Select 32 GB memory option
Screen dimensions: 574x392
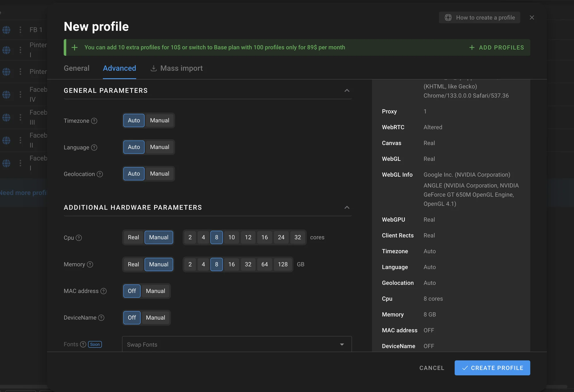point(248,264)
